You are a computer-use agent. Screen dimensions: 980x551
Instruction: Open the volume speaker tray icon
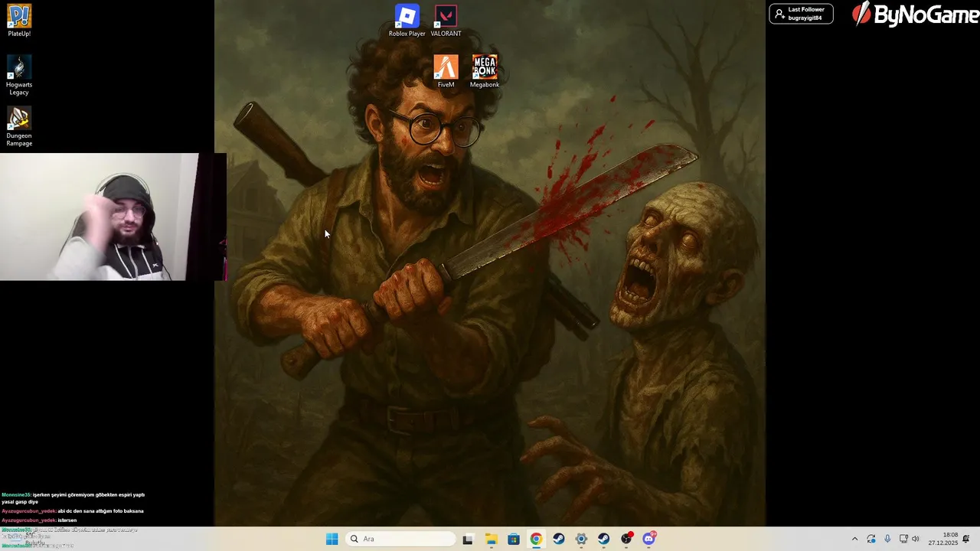(915, 539)
